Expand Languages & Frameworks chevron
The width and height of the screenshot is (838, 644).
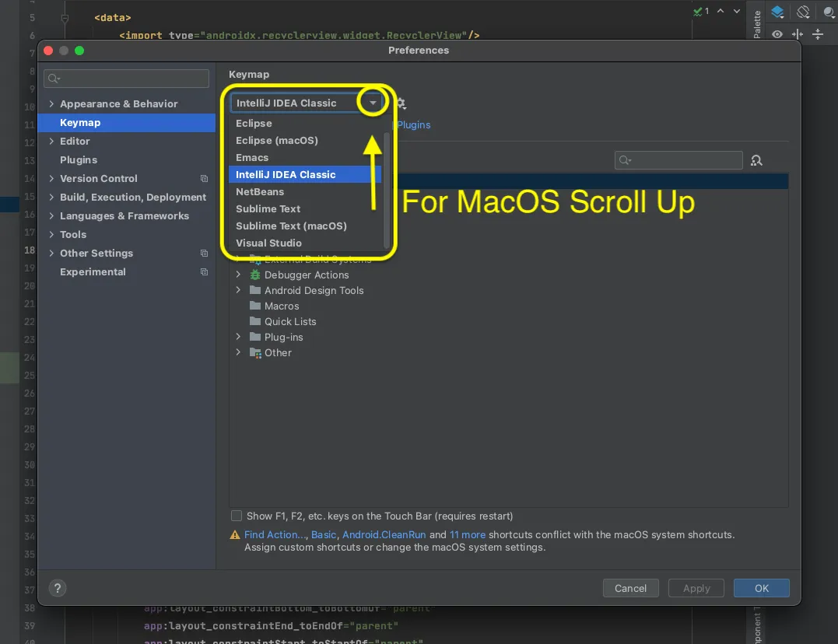(51, 216)
